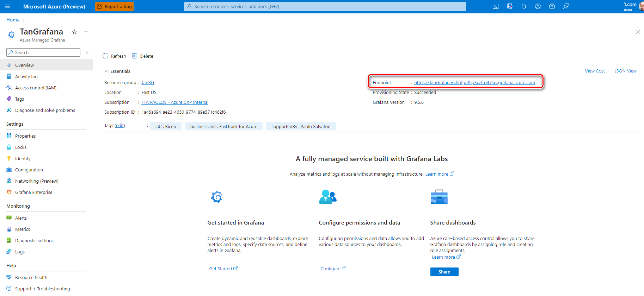The height and width of the screenshot is (296, 644).
Task: Click Configure permissions link
Action: tap(333, 269)
